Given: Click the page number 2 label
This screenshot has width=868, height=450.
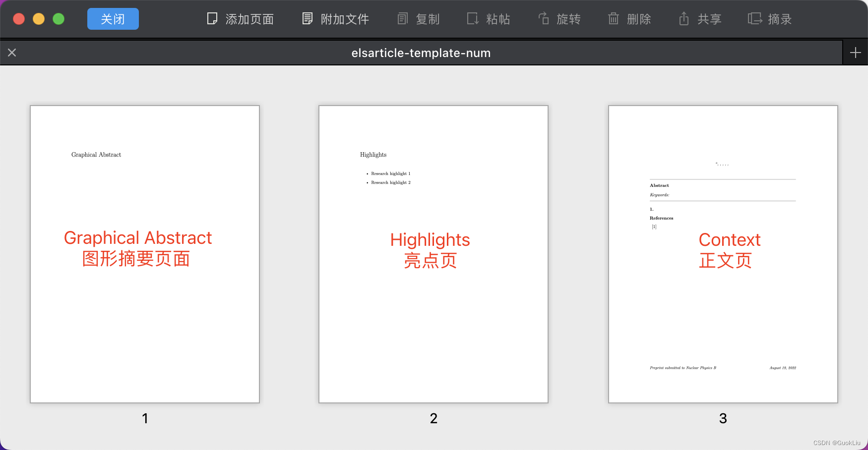Looking at the screenshot, I should (433, 418).
